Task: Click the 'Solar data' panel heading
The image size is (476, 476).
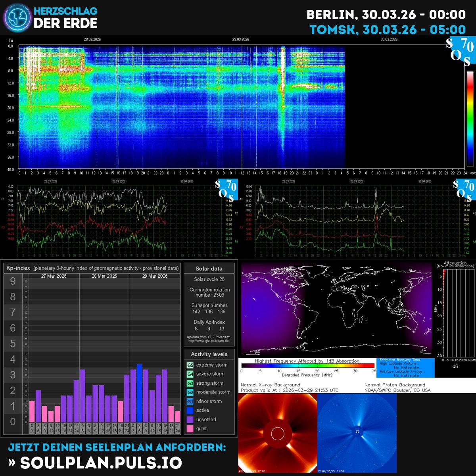Action: 209,269
